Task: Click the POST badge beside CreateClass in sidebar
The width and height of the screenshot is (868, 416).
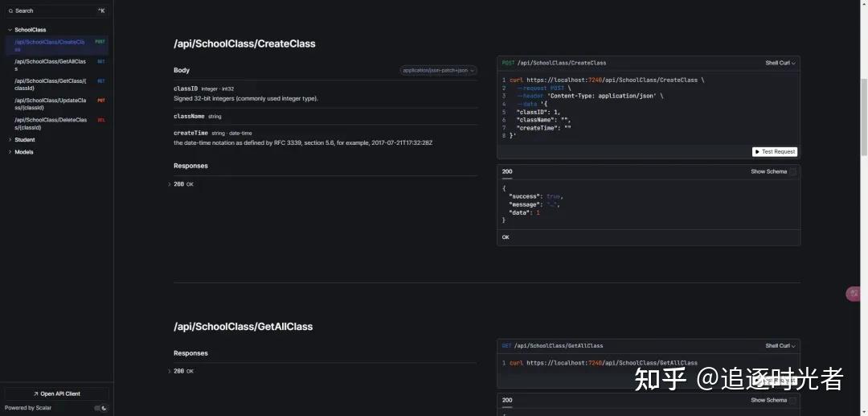Action: (x=100, y=42)
